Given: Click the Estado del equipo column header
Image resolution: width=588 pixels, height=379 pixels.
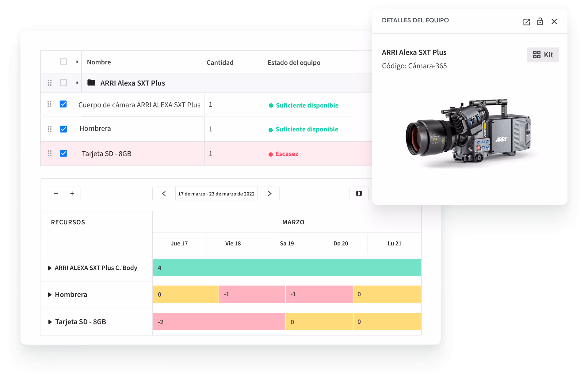Looking at the screenshot, I should click(294, 63).
